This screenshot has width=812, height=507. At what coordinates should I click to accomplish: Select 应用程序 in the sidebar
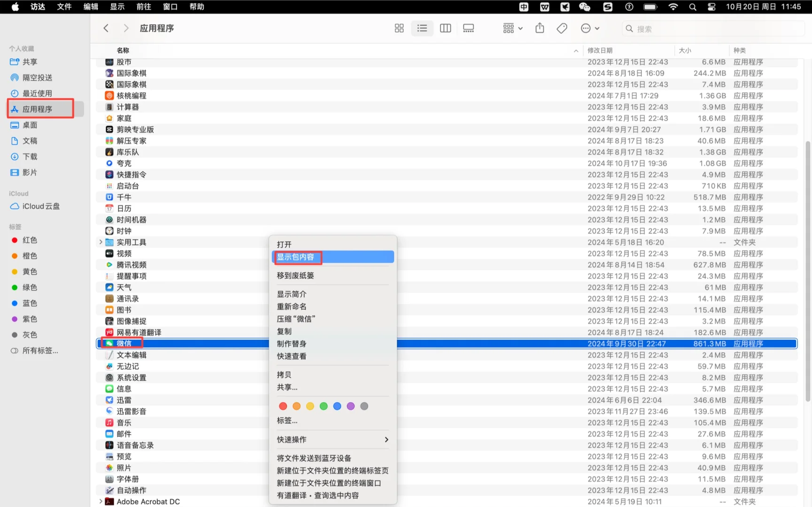pos(45,109)
